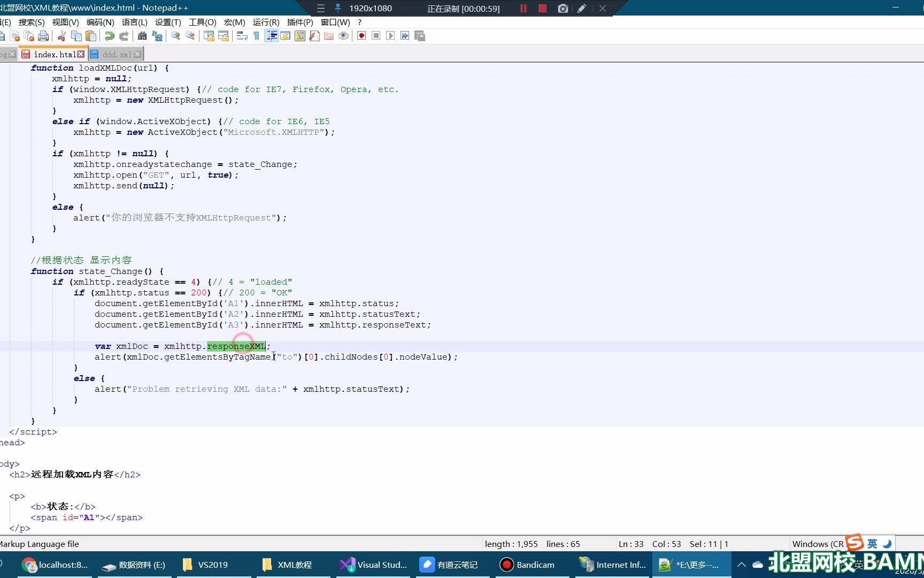Start macro recording with the red dot icon
The width and height of the screenshot is (924, 578).
click(x=361, y=36)
